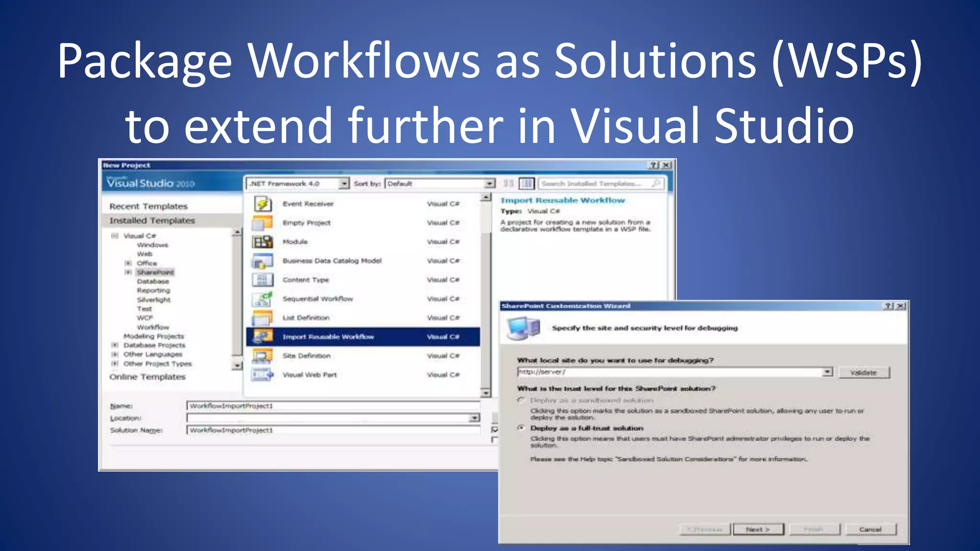
Task: Click the search magnifier icon
Action: coord(656,183)
